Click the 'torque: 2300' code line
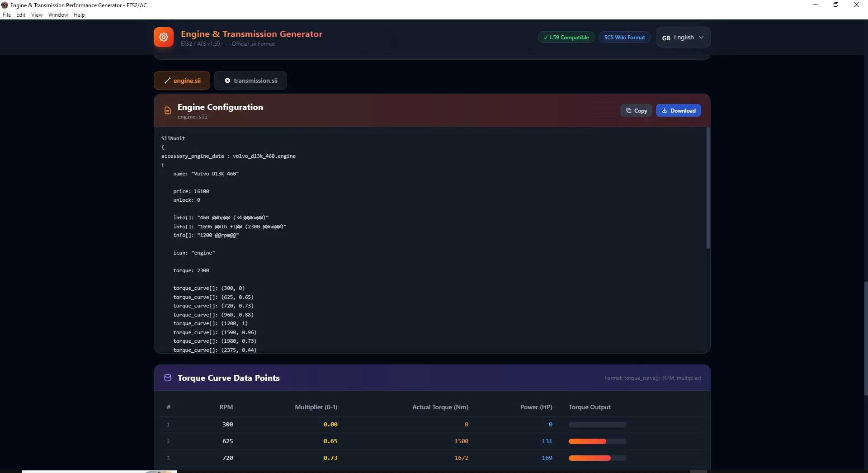 coord(191,270)
